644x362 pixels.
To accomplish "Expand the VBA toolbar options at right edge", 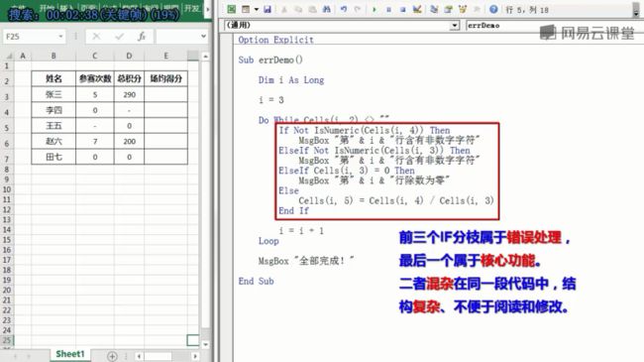I will [x=636, y=10].
